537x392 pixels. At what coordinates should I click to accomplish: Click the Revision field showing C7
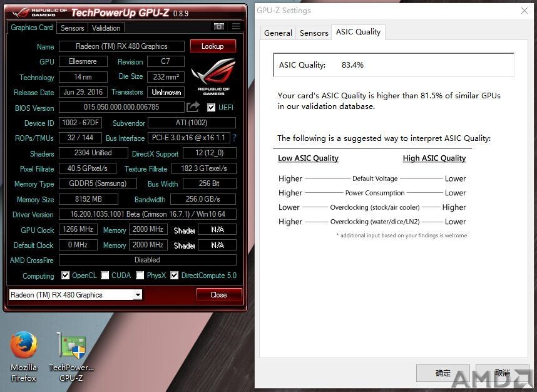tap(165, 61)
